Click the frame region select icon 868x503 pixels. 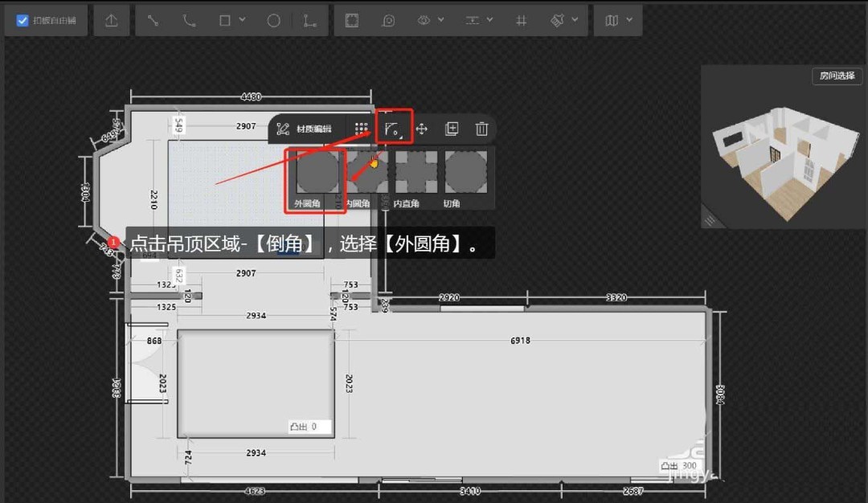(351, 21)
